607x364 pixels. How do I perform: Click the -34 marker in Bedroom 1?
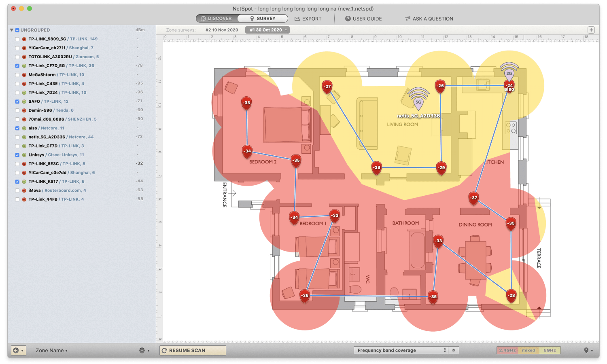294,218
